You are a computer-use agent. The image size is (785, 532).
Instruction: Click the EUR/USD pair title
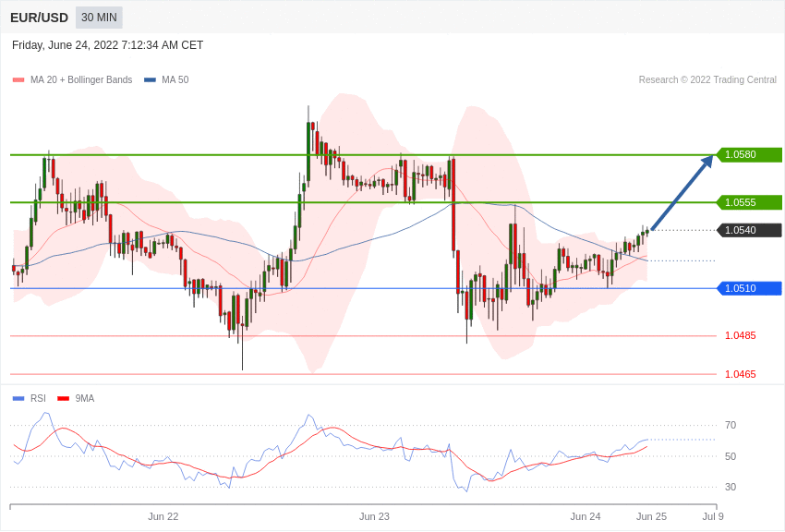pyautogui.click(x=39, y=18)
